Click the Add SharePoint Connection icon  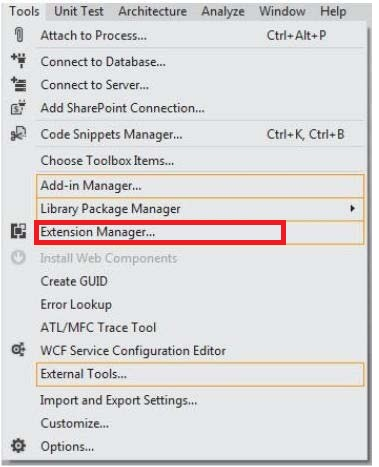(18, 107)
